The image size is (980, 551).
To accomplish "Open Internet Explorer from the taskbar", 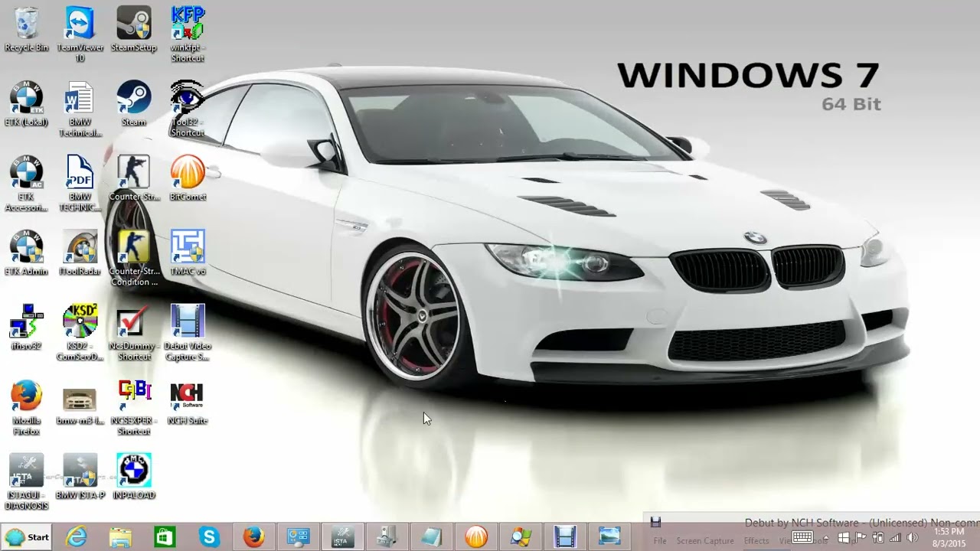I will (x=77, y=537).
